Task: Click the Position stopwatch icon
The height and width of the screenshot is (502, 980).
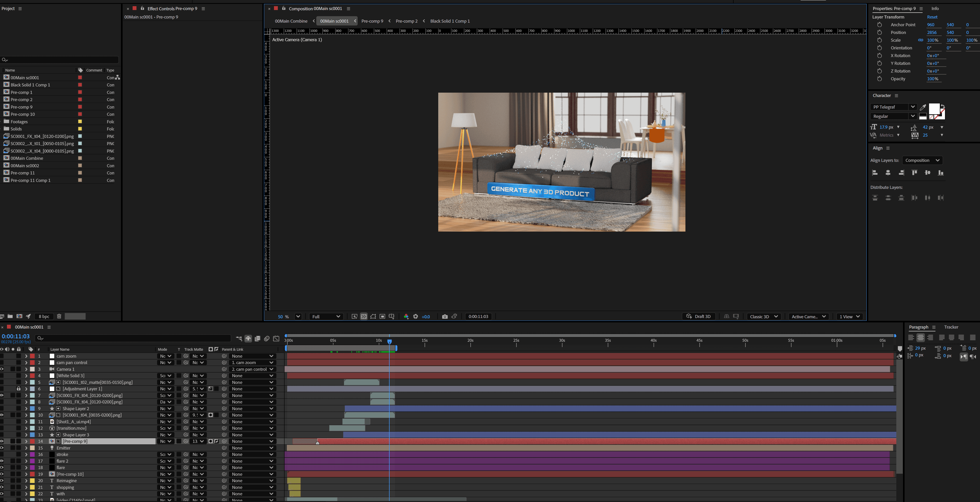Action: point(879,32)
